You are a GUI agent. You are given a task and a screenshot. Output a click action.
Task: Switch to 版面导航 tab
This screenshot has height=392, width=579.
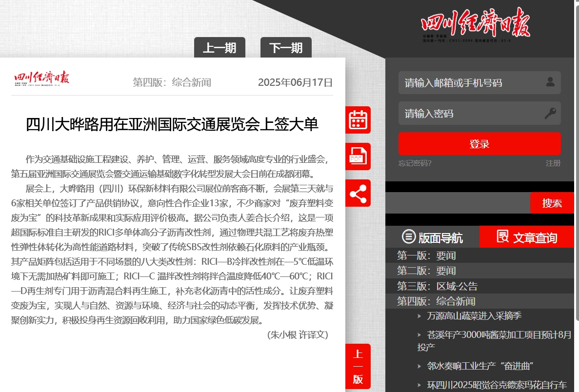click(432, 237)
